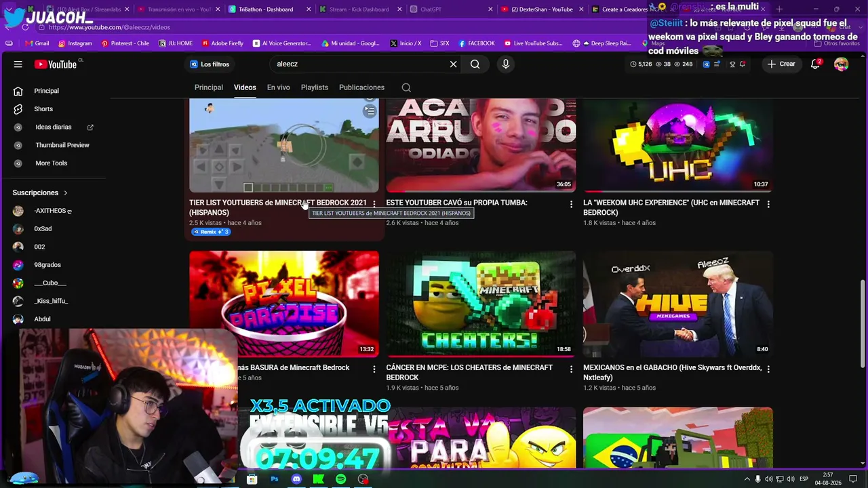Play the ESTE YOUTUBER CAVÓ video thumbnail
This screenshot has width=868, height=488.
pyautogui.click(x=481, y=145)
